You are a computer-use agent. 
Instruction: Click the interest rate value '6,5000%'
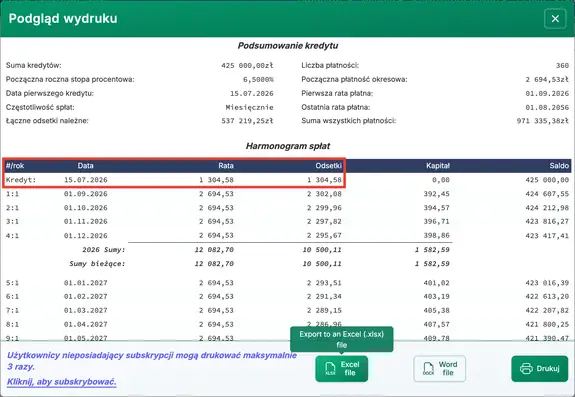(x=258, y=80)
